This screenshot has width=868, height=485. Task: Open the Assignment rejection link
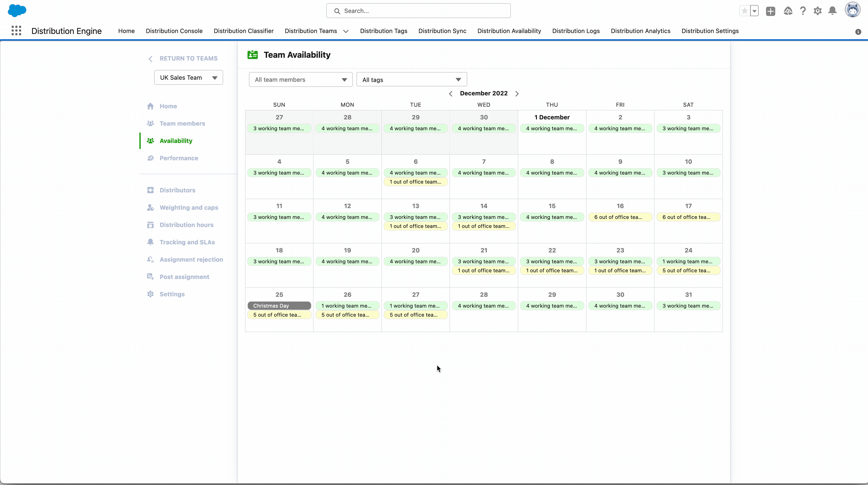click(x=191, y=259)
